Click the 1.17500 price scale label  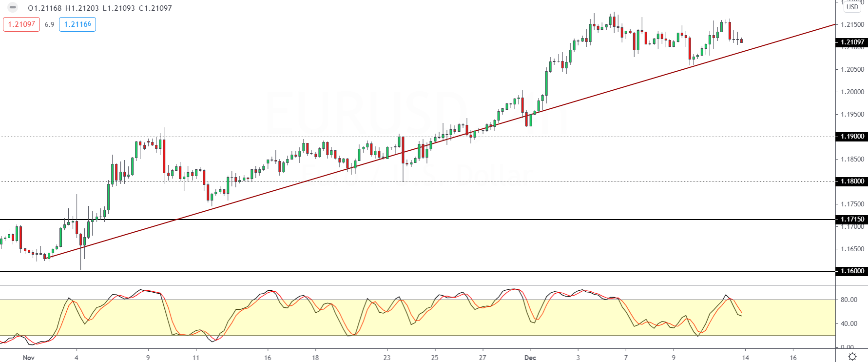pyautogui.click(x=852, y=204)
